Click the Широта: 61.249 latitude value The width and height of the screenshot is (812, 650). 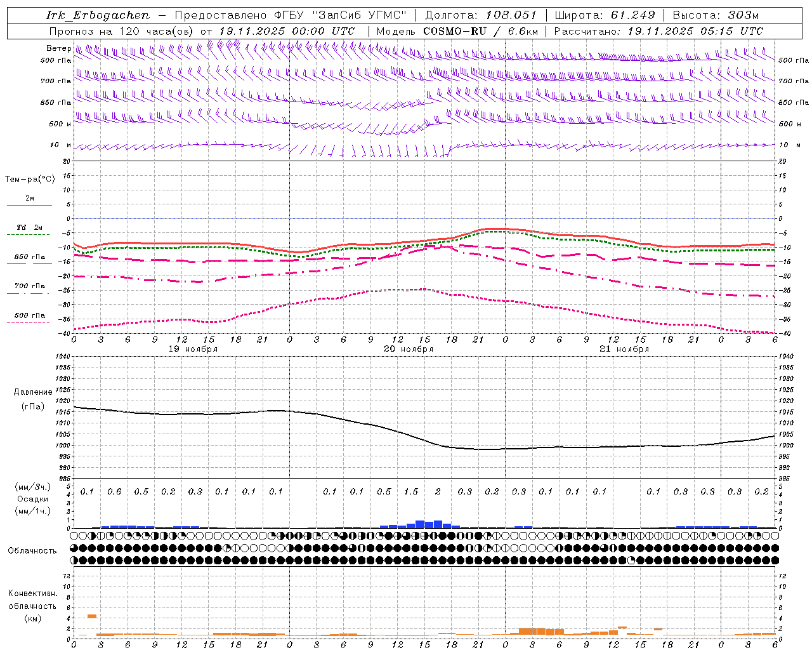pos(605,15)
